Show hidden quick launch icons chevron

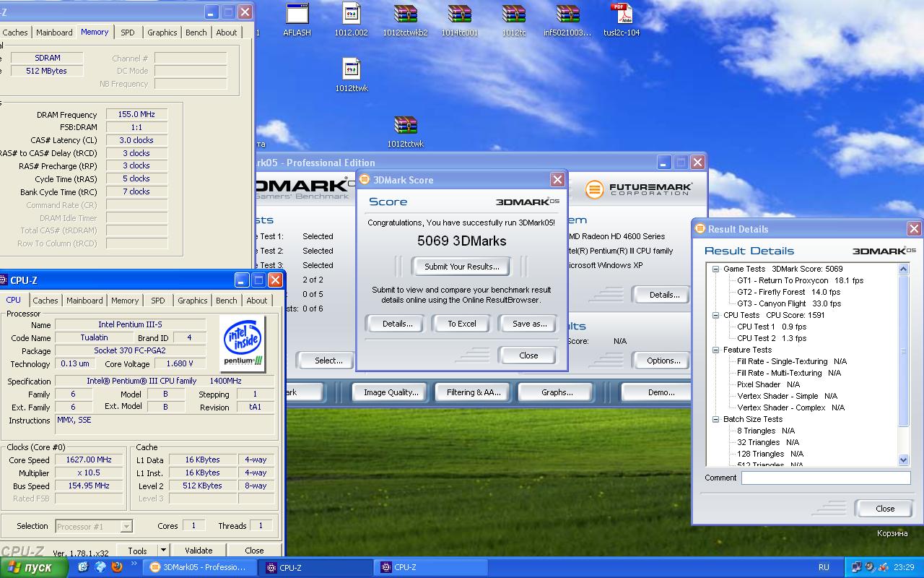132,563
